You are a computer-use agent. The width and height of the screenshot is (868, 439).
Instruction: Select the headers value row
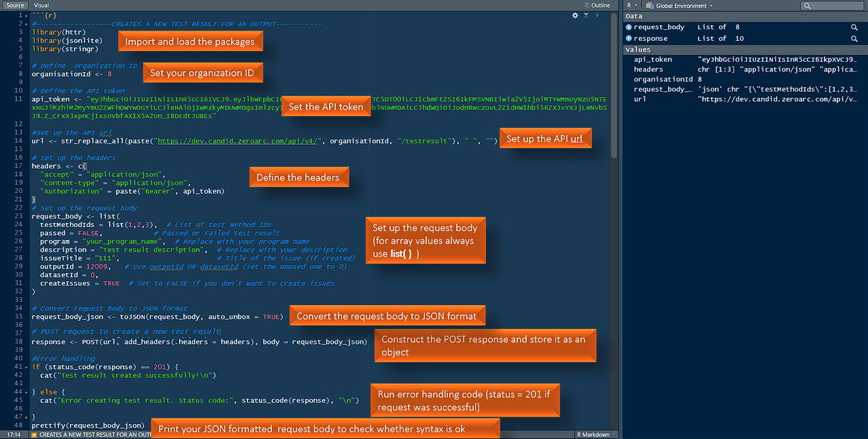[x=746, y=69]
